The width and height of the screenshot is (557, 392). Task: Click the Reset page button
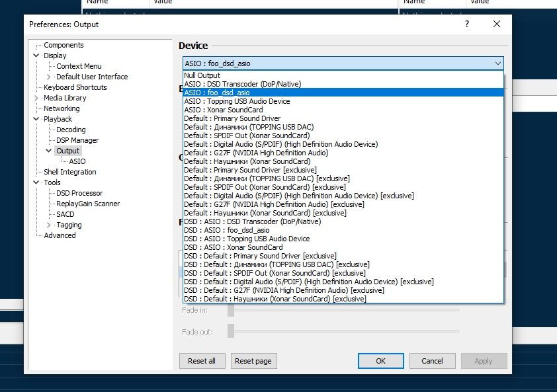tap(253, 361)
